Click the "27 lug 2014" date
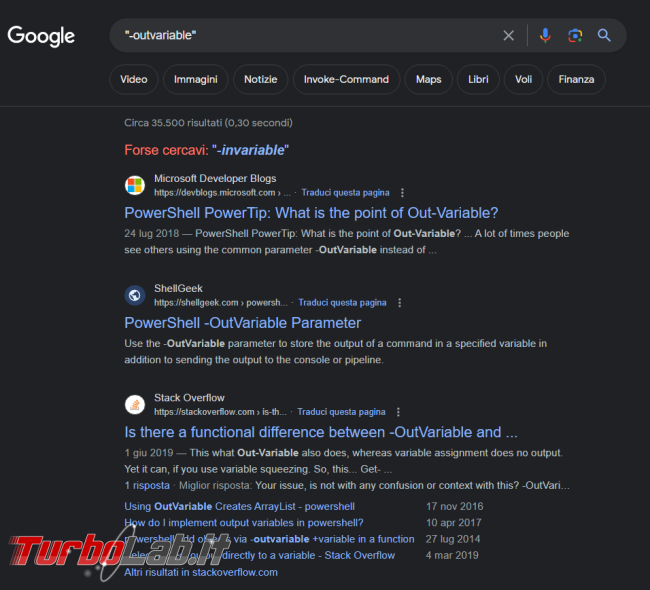The width and height of the screenshot is (650, 590). point(453,539)
